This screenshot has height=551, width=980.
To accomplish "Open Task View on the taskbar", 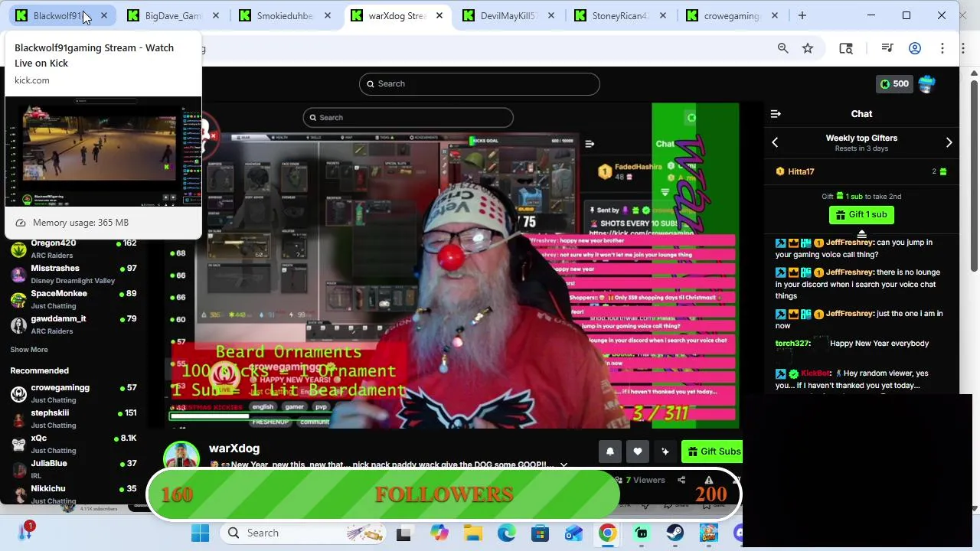I will click(403, 533).
